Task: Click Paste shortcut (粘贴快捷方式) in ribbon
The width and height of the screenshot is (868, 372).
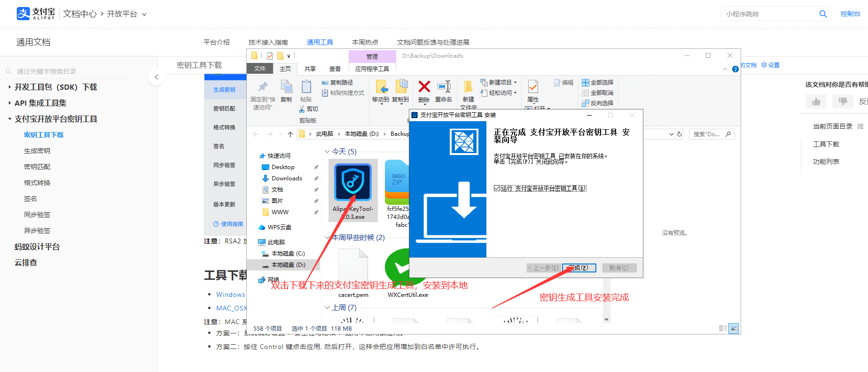Action: pos(343,93)
